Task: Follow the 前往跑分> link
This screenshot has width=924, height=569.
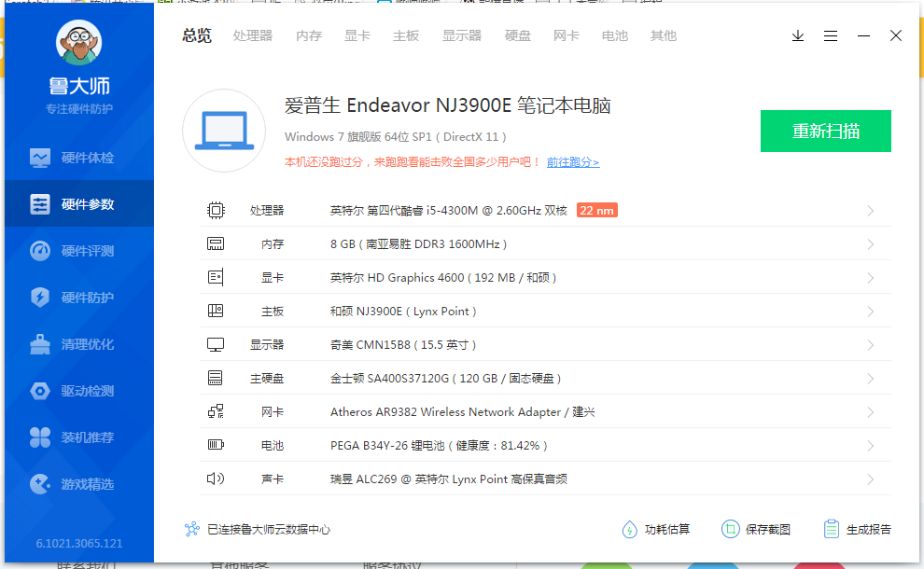Action: point(573,162)
